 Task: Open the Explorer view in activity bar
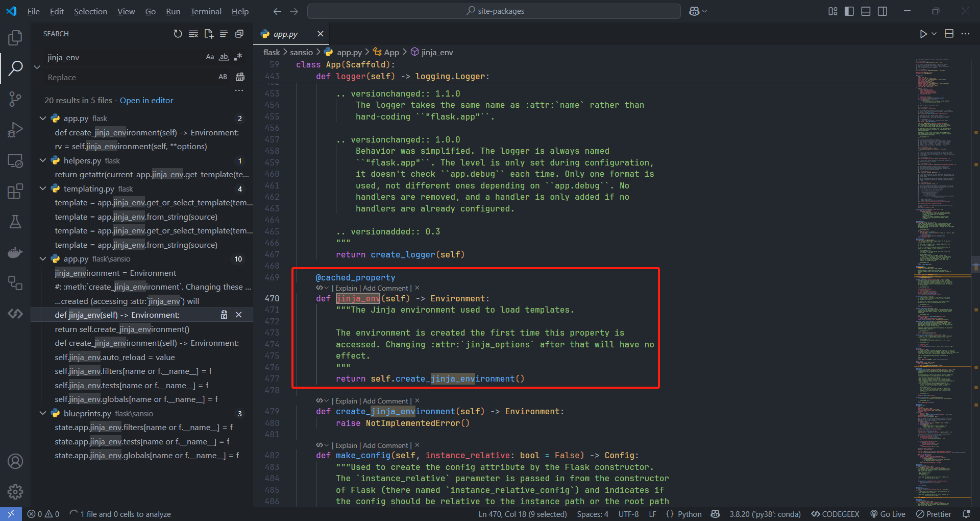(15, 38)
